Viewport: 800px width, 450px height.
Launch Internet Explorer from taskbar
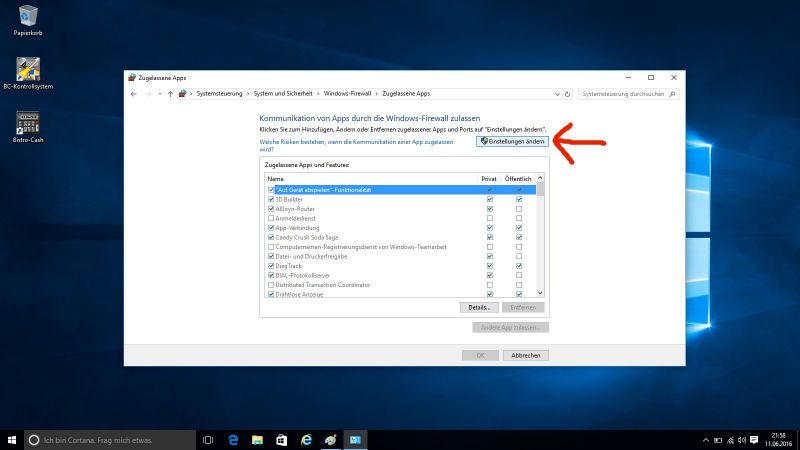tap(306, 440)
